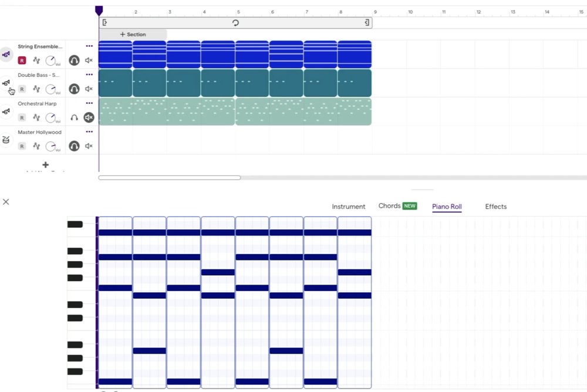Click the horizontal timeline scrollbar
The width and height of the screenshot is (587, 392).
(170, 178)
